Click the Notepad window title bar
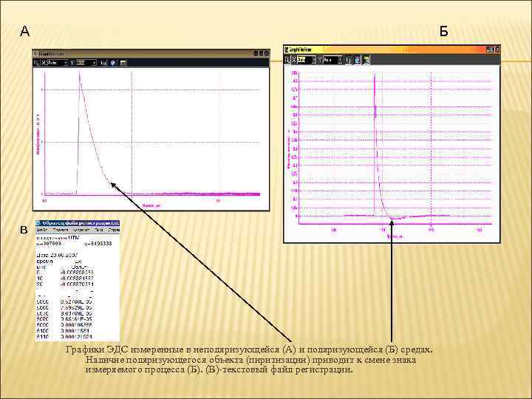The width and height of the screenshot is (532, 399). coord(78,223)
